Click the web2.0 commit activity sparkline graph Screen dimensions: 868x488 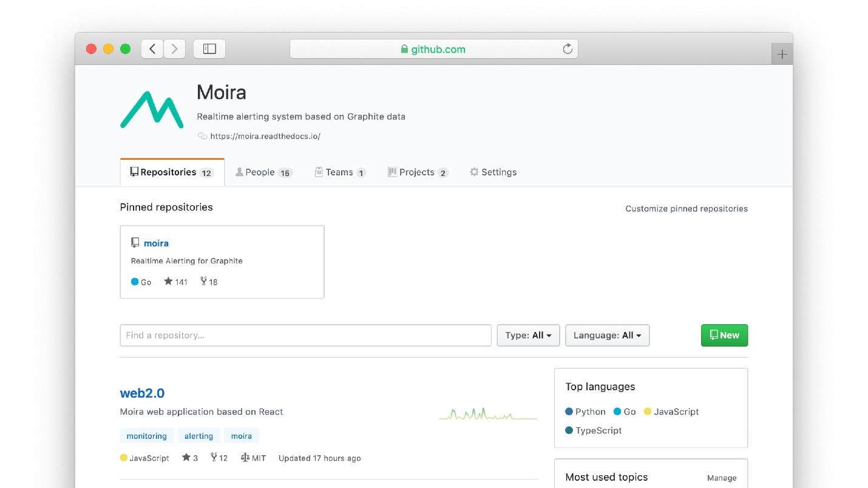(488, 415)
